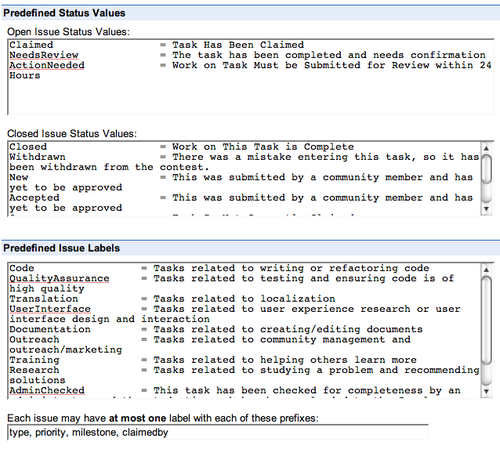Click 'Translation' label entry
The image size is (500, 449).
click(44, 299)
